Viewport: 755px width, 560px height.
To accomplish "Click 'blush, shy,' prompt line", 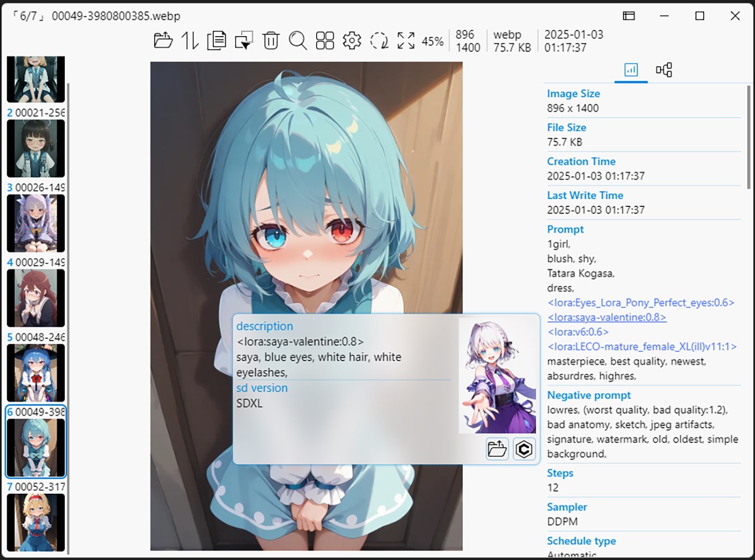I will click(x=572, y=259).
